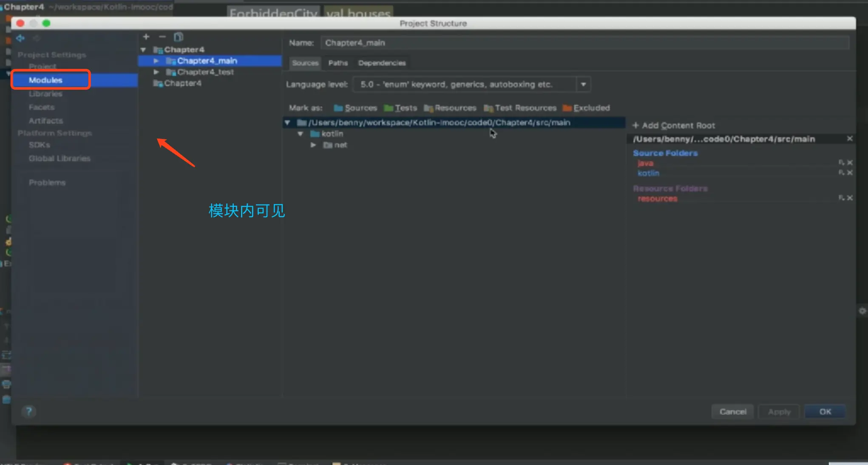Open the help question mark button
Screen dimensions: 868x465
pos(28,411)
